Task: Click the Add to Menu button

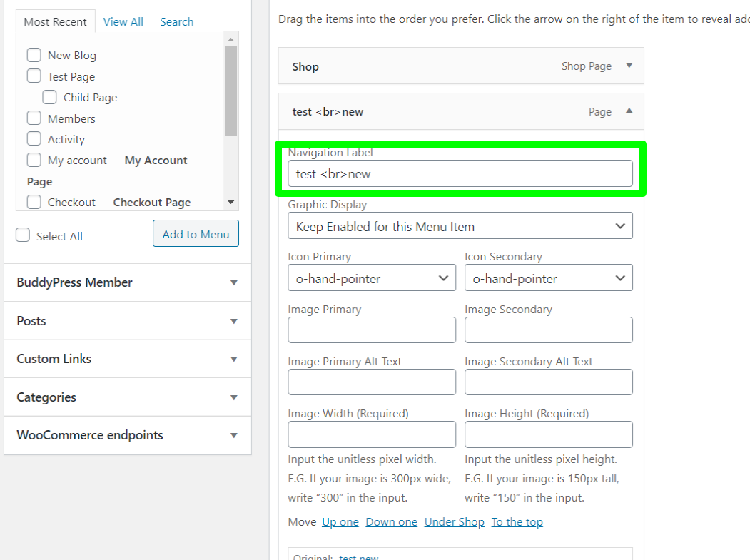Action: (196, 233)
